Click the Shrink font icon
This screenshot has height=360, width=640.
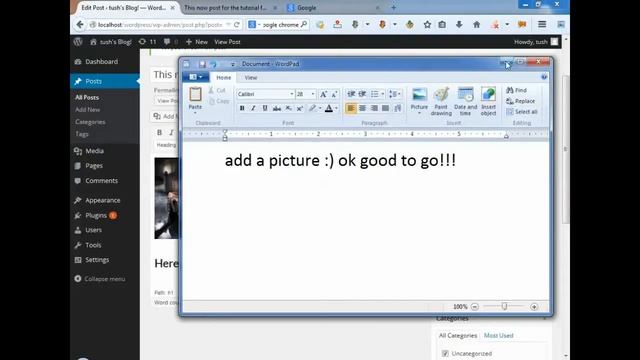click(x=334, y=94)
